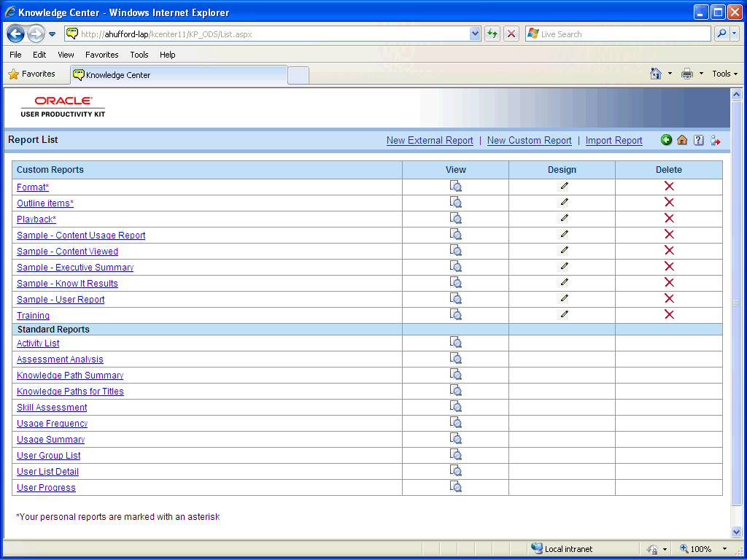Open the File menu
The width and height of the screenshot is (747, 560).
coord(16,55)
